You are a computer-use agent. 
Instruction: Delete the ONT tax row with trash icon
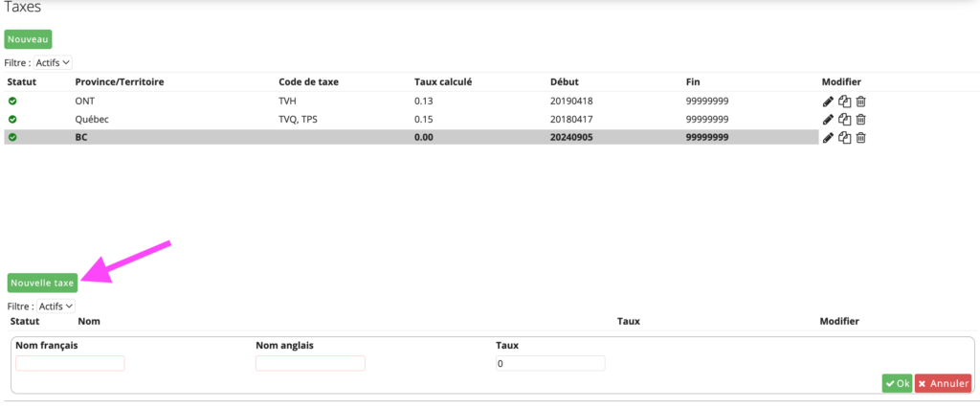click(860, 102)
